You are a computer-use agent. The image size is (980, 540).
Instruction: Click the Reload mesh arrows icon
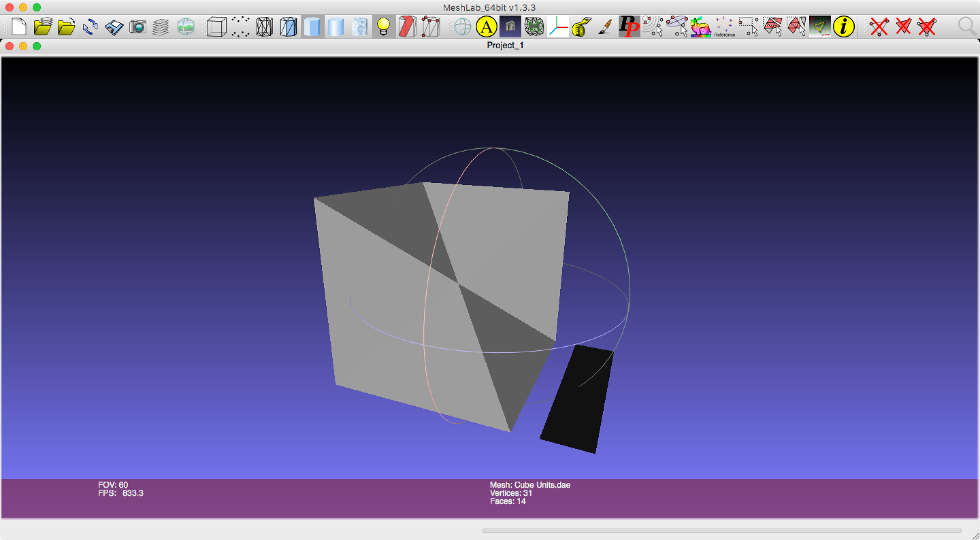coord(90,27)
